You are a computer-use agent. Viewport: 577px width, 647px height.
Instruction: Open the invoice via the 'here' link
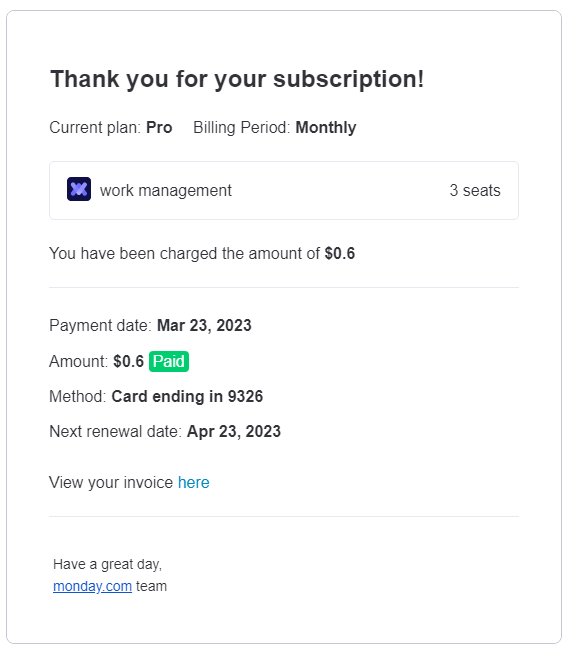tap(194, 482)
